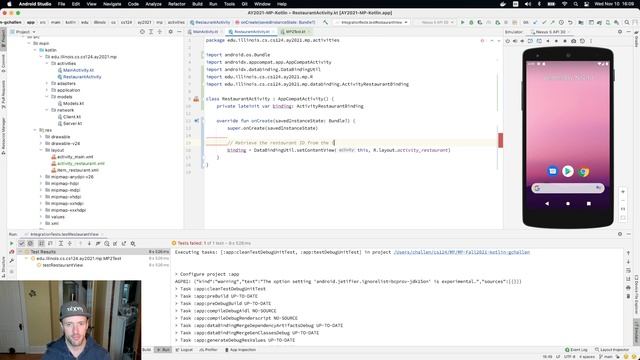Collapse the network folder
The width and height of the screenshot is (640, 360).
pyautogui.click(x=47, y=110)
